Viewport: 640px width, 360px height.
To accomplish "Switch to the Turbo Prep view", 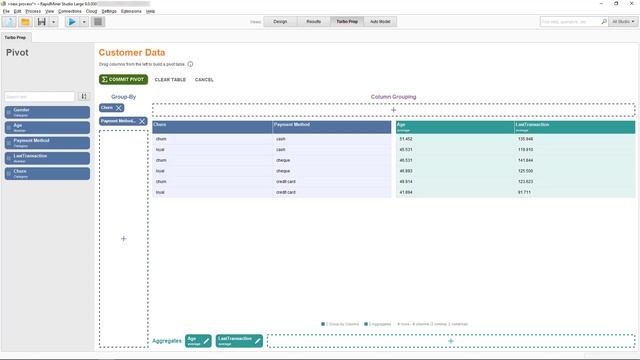I will 347,22.
